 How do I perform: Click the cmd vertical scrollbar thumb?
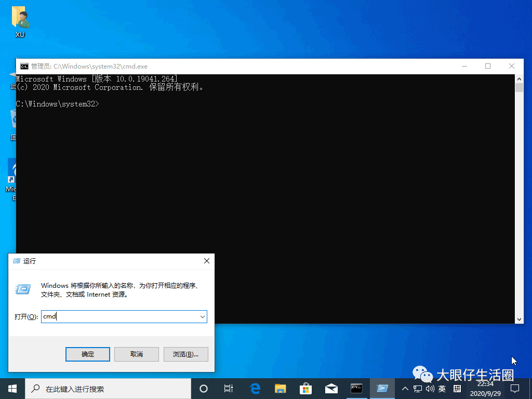pos(519,87)
